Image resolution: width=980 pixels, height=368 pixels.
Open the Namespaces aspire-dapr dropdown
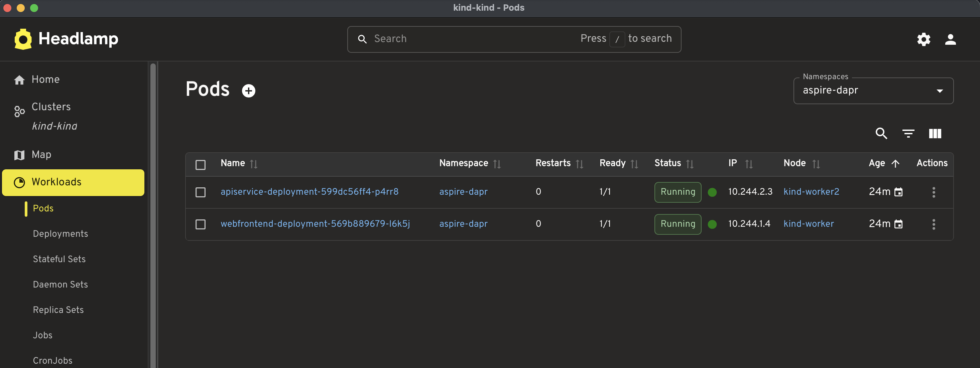tap(873, 90)
